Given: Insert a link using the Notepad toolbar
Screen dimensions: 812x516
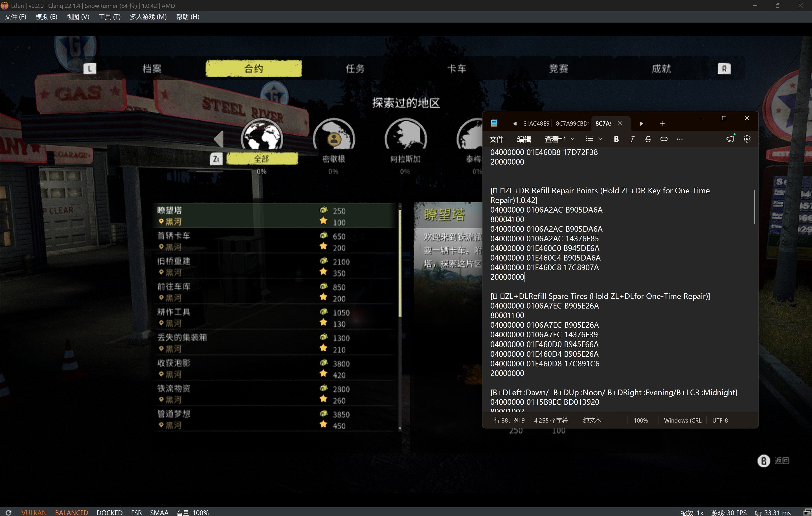Looking at the screenshot, I should 664,139.
